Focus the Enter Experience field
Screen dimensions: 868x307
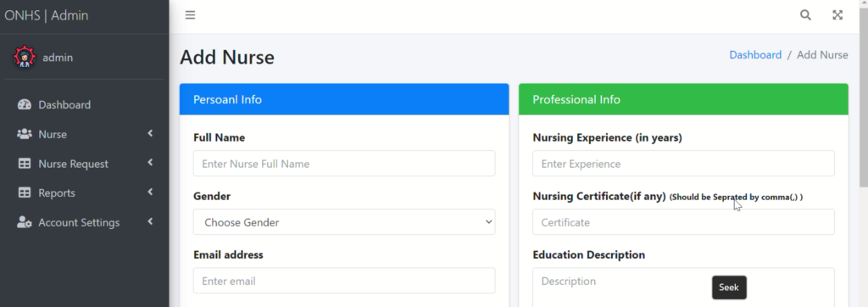[683, 164]
